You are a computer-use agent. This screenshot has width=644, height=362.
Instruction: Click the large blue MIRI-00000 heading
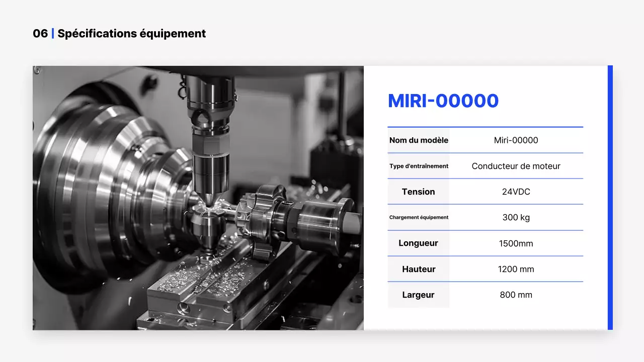coord(443,101)
